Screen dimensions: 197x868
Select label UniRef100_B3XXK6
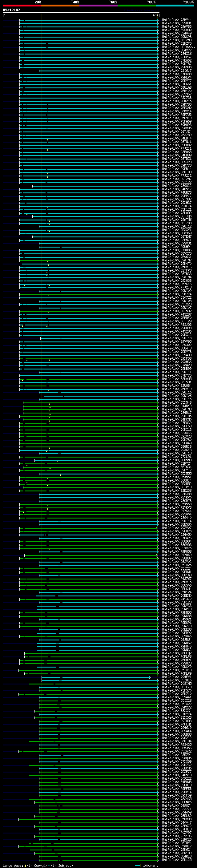pos(176,433)
